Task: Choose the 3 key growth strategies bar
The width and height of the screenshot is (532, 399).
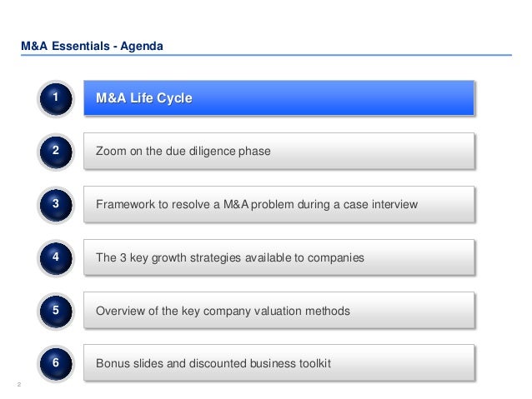Action: (279, 258)
